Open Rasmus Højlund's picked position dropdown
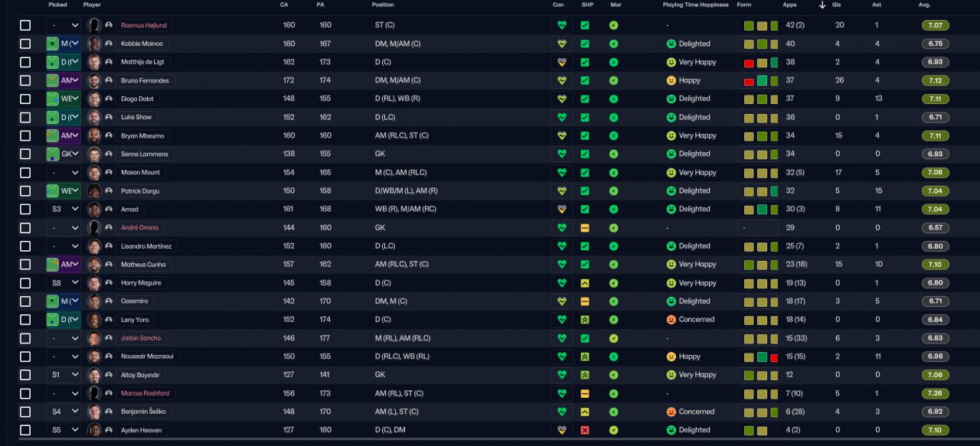 pyautogui.click(x=63, y=25)
